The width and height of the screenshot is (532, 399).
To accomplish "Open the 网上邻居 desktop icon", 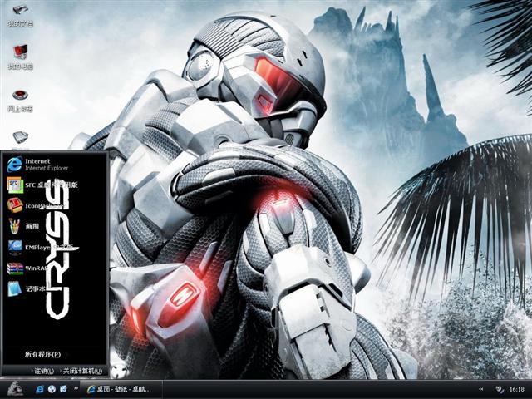I will click(20, 101).
